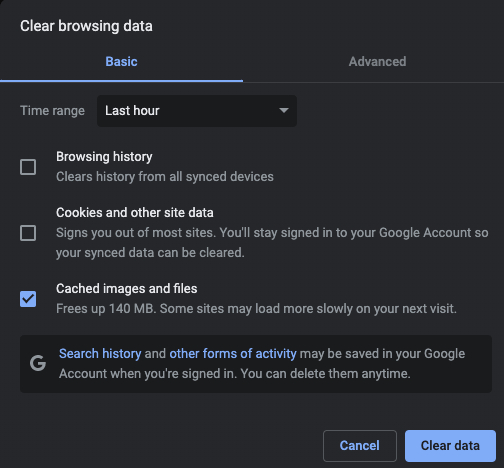This screenshot has width=504, height=468.
Task: Select the Basic tab
Action: 121,62
